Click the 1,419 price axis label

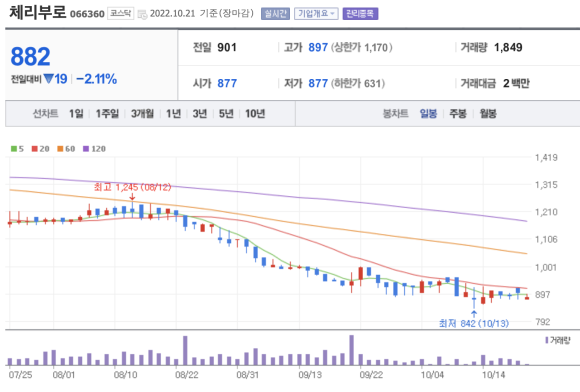(x=546, y=158)
